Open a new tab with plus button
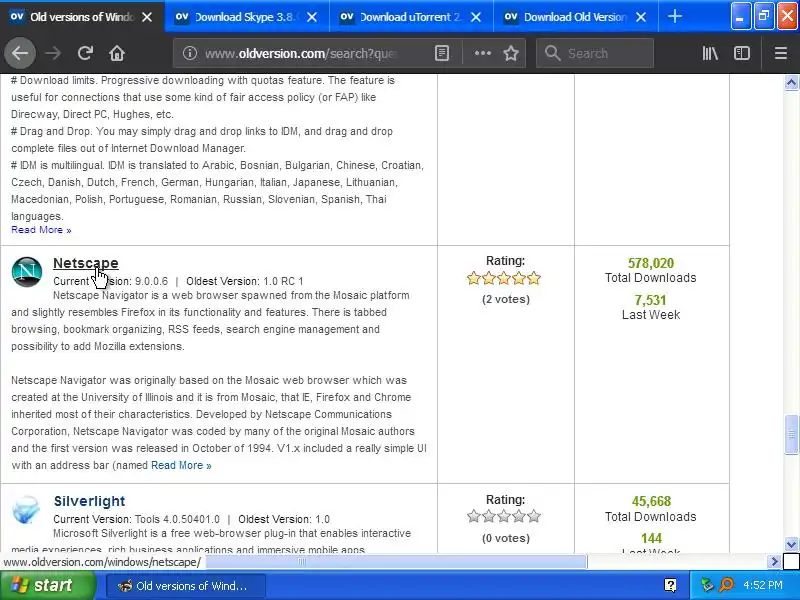The width and height of the screenshot is (800, 600). [675, 16]
